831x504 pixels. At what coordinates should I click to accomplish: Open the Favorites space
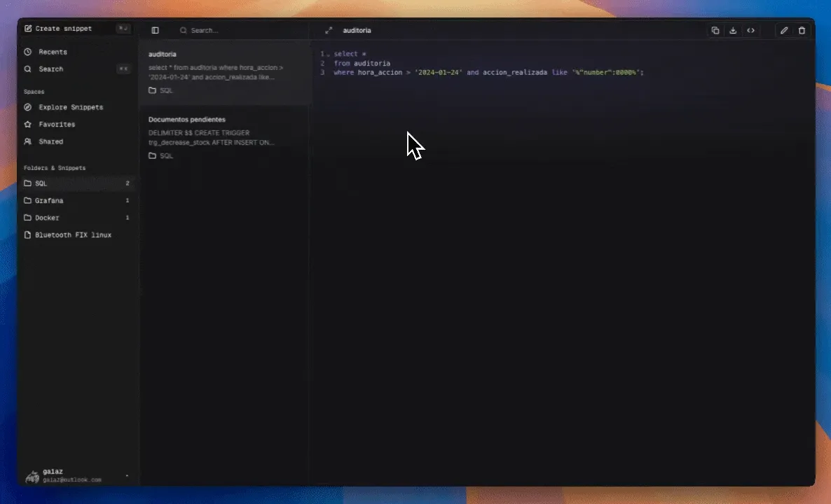coord(77,125)
